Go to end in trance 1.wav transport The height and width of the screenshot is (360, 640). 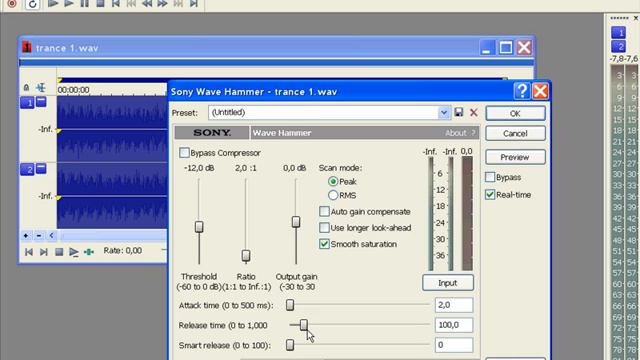pos(44,252)
